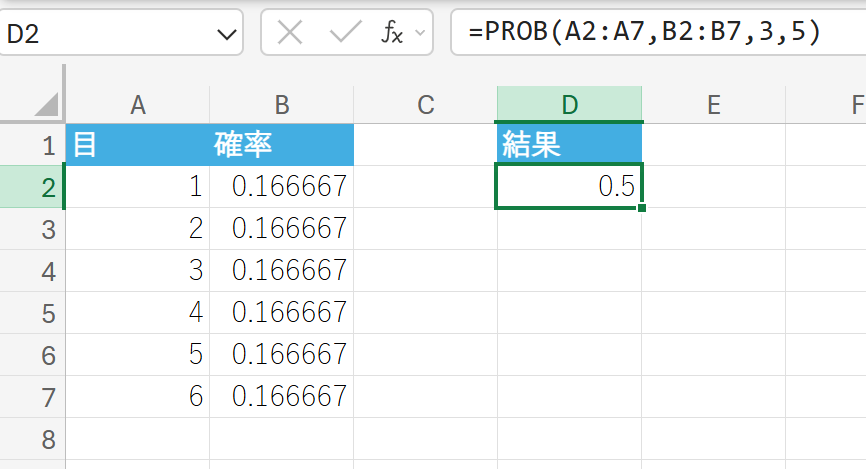Select column B header
The image size is (866, 469).
(x=282, y=105)
